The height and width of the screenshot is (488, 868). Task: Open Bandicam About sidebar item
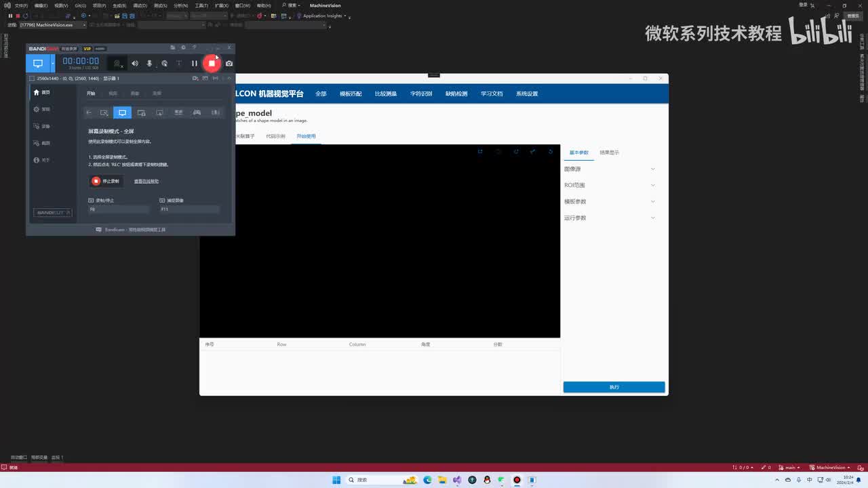pyautogui.click(x=42, y=160)
